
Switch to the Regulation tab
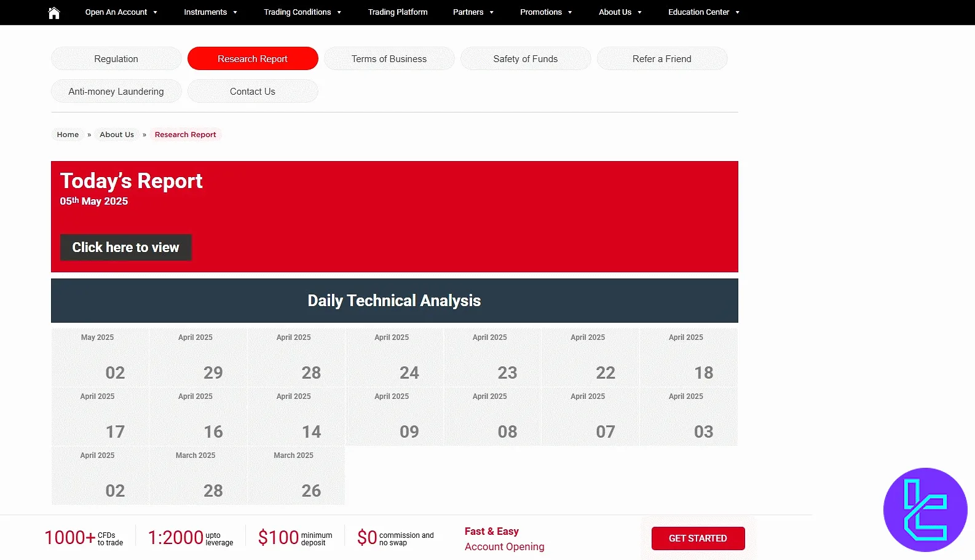[x=116, y=59]
